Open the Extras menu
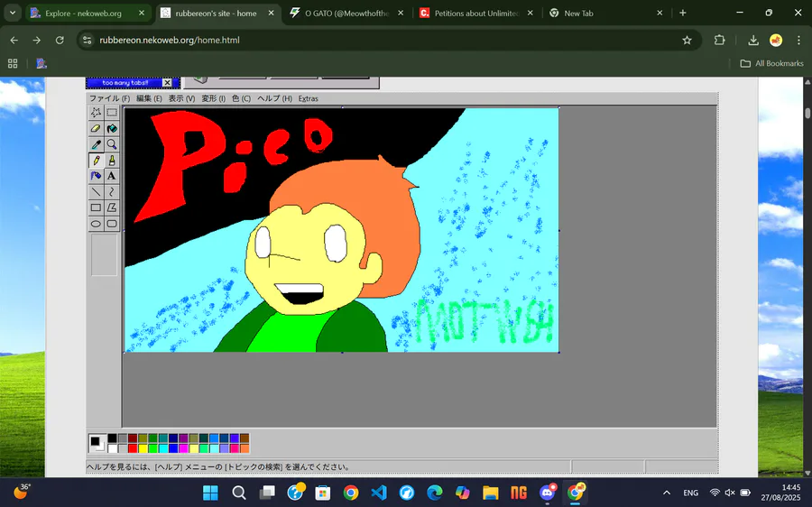 point(309,98)
